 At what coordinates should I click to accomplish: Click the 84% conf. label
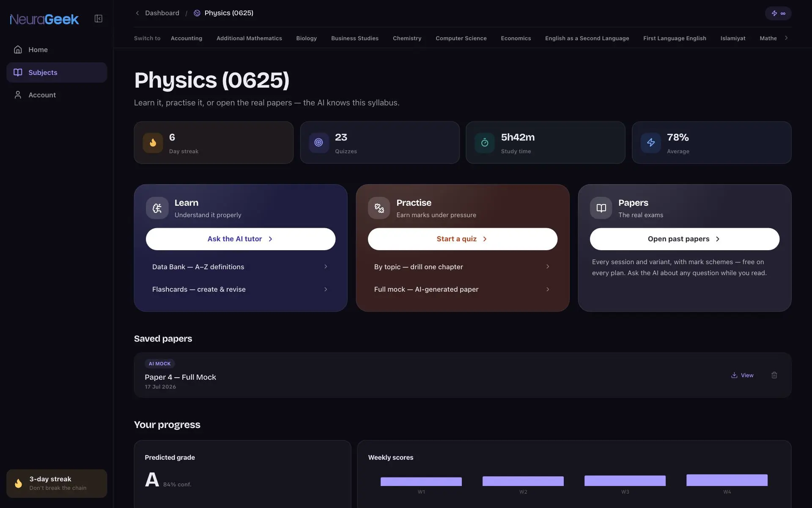(177, 485)
